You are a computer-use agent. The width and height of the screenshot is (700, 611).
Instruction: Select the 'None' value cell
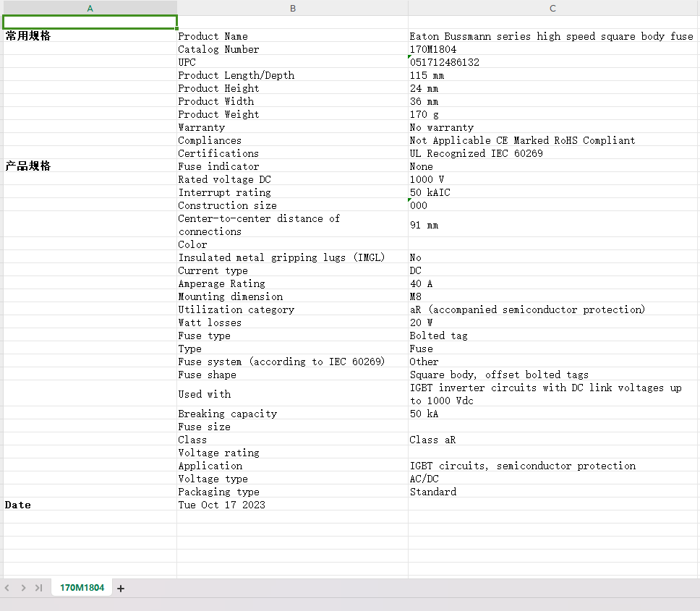tap(552, 166)
